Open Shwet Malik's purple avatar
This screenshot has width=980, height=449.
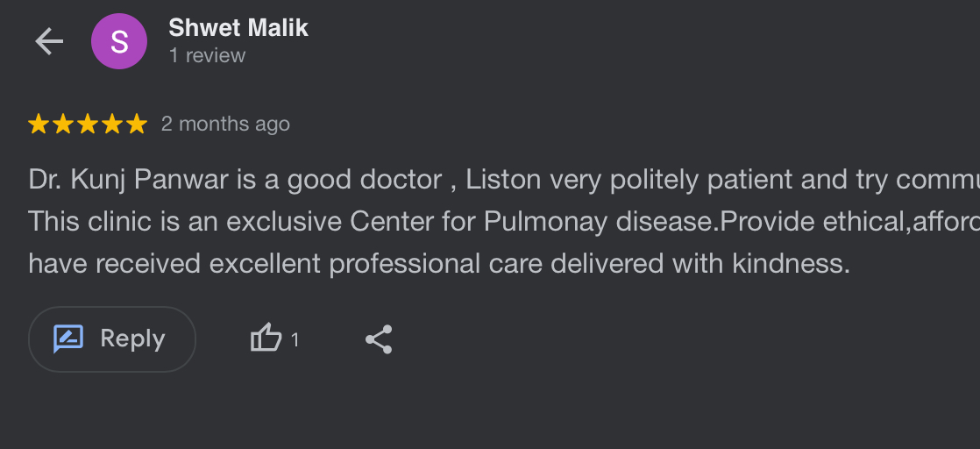click(x=118, y=41)
